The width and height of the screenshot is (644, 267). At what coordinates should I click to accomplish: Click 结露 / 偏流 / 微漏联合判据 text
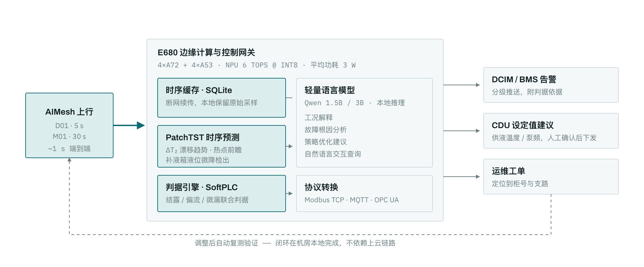click(207, 200)
